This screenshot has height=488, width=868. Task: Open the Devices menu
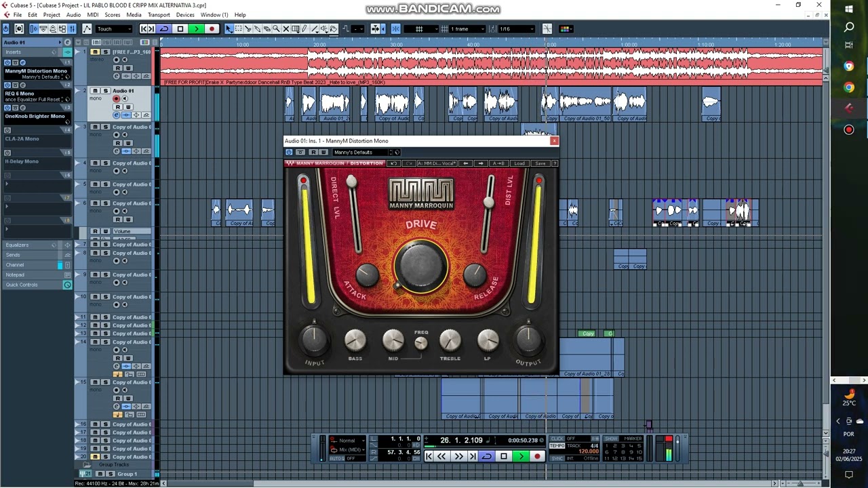click(x=185, y=15)
